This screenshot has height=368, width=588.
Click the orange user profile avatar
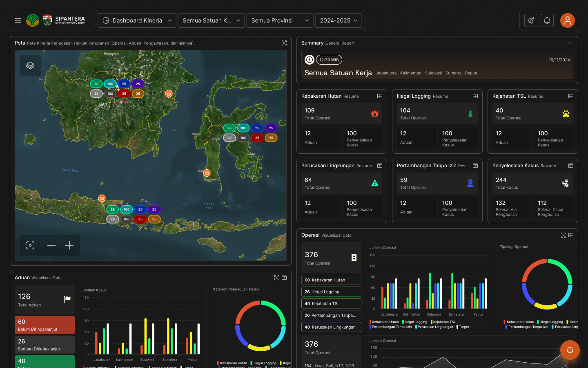[x=568, y=20]
